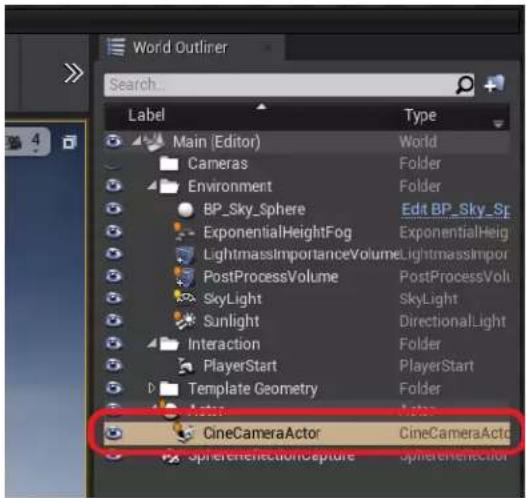Select the PostProcessVolume label
This screenshot has width=526, height=498.
271,277
